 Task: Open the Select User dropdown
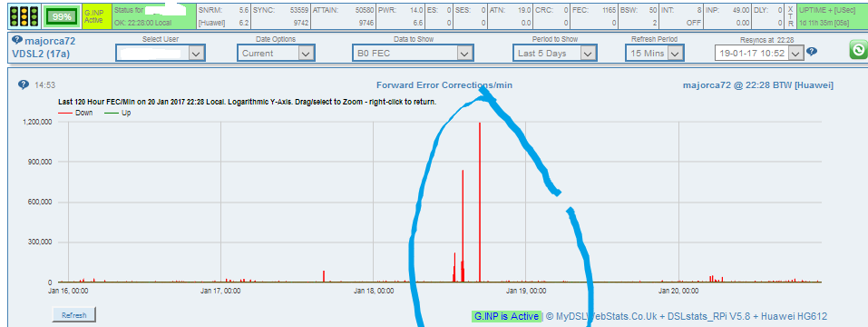[161, 54]
